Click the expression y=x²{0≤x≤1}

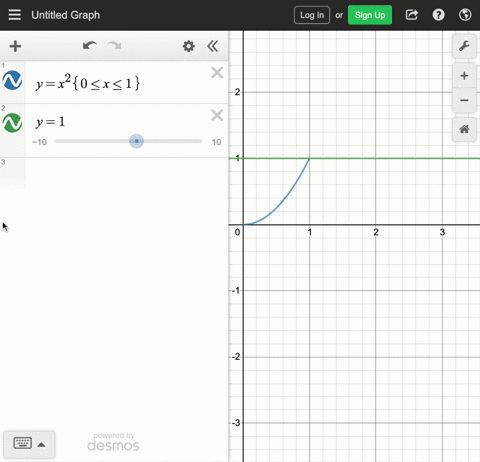click(x=88, y=83)
